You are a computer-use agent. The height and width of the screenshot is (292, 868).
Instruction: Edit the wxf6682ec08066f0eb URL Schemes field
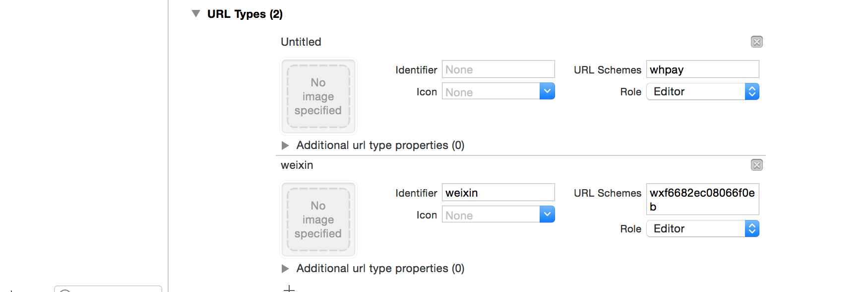(x=702, y=199)
